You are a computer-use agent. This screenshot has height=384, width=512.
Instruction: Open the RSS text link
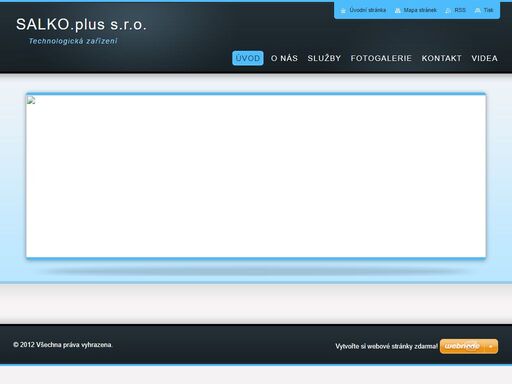tap(460, 10)
